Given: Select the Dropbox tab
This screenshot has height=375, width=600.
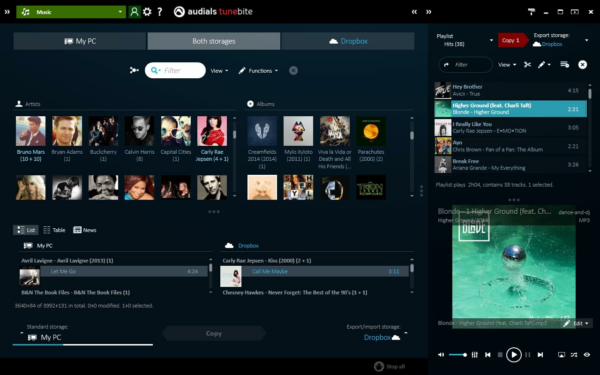Looking at the screenshot, I should point(348,41).
